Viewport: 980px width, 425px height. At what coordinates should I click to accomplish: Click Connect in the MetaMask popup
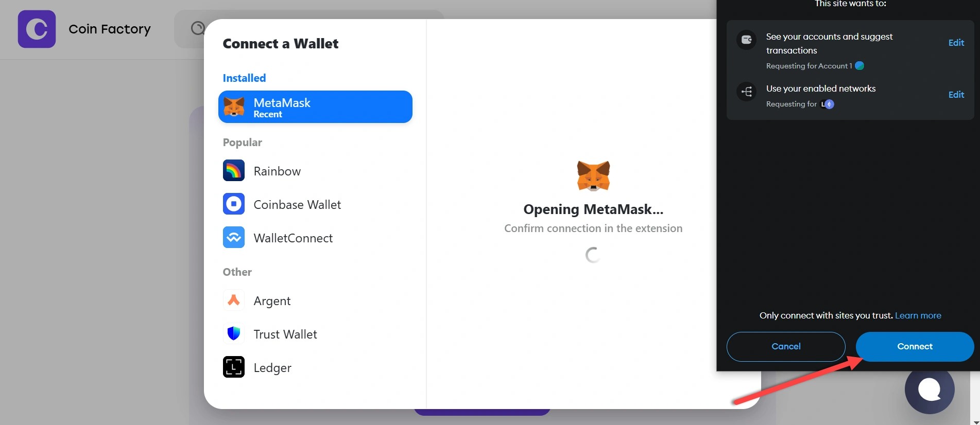(x=915, y=346)
